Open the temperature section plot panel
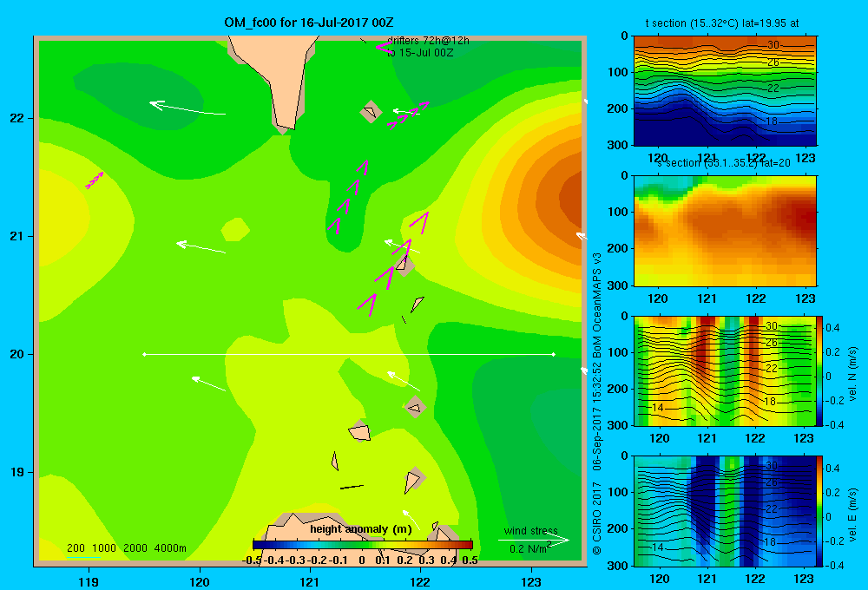The image size is (868, 590). point(725,91)
